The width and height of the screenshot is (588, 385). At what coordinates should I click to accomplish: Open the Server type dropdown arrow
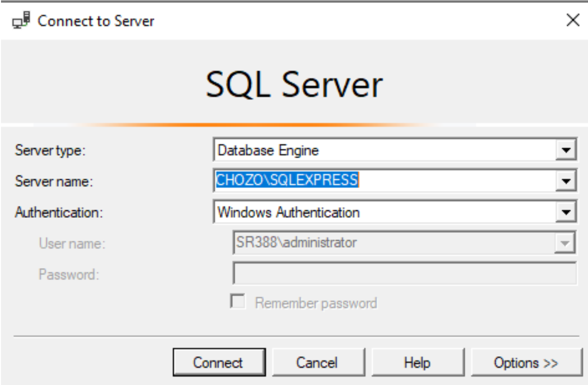[x=565, y=150]
